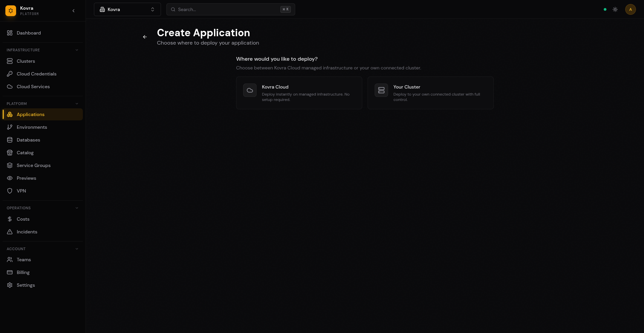Click the Environments branch icon
The image size is (644, 333).
10,127
